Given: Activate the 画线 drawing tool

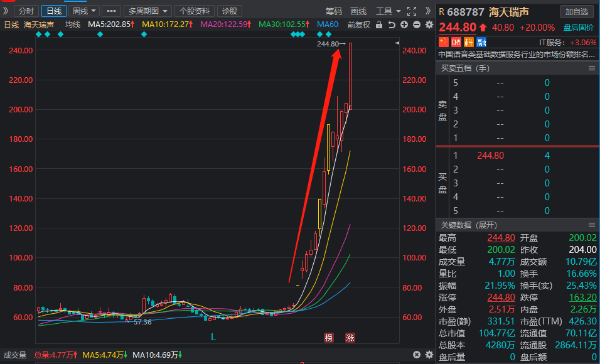Looking at the screenshot, I should pos(358,11).
